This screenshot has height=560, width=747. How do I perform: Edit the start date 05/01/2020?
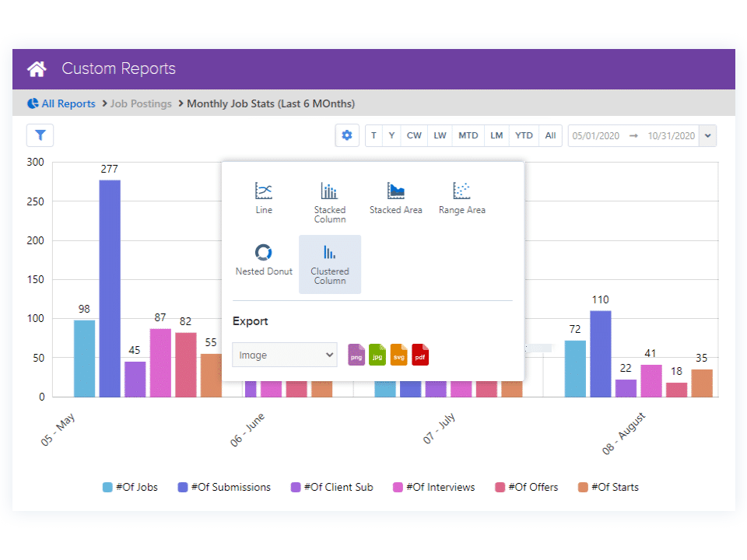595,135
